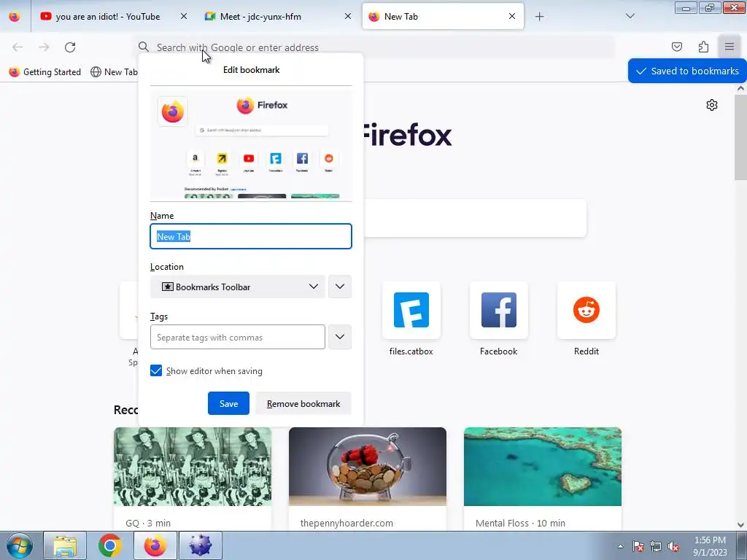Open the Extensions puzzle icon
Viewport: 747px width, 560px height.
pos(703,47)
